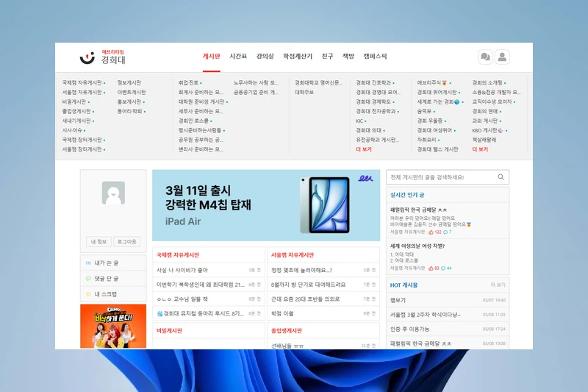Click the Everytime smiley logo
The height and width of the screenshot is (392, 588).
point(87,57)
